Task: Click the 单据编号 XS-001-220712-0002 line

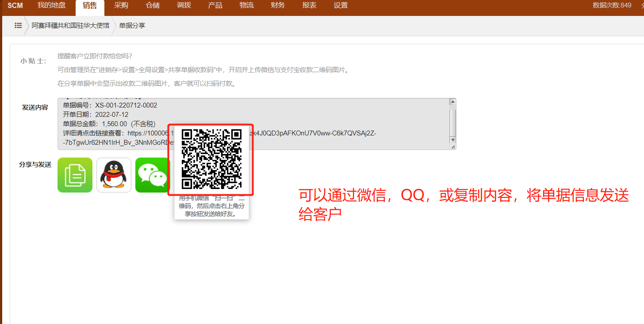Action: 110,105
